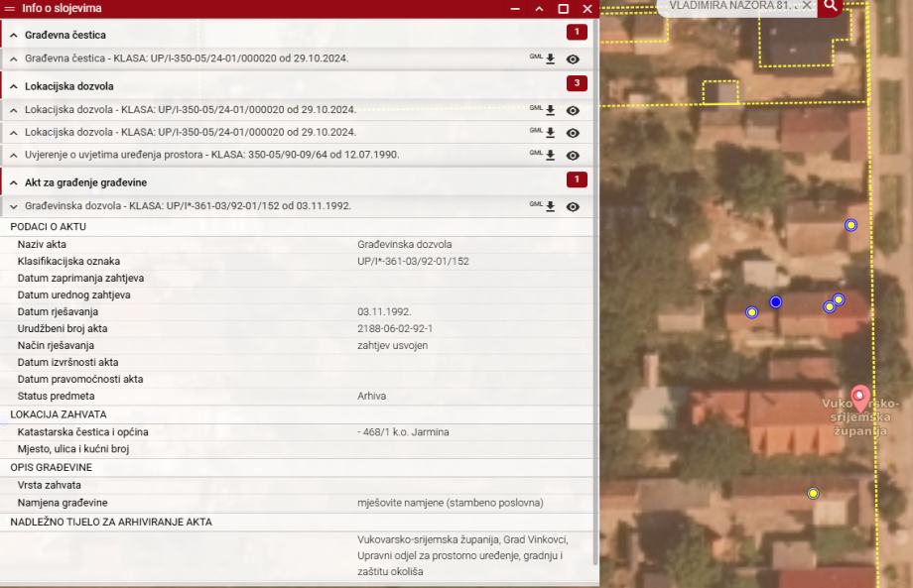Minimize the Info o slojevima panel
Image resolution: width=913 pixels, height=588 pixels.
click(515, 9)
